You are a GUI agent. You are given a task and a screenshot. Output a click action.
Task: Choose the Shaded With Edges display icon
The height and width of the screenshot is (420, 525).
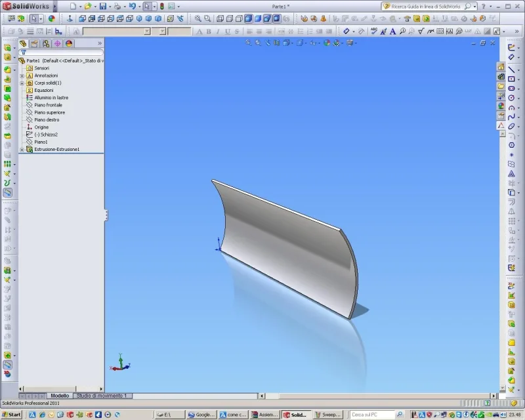pyautogui.click(x=248, y=19)
